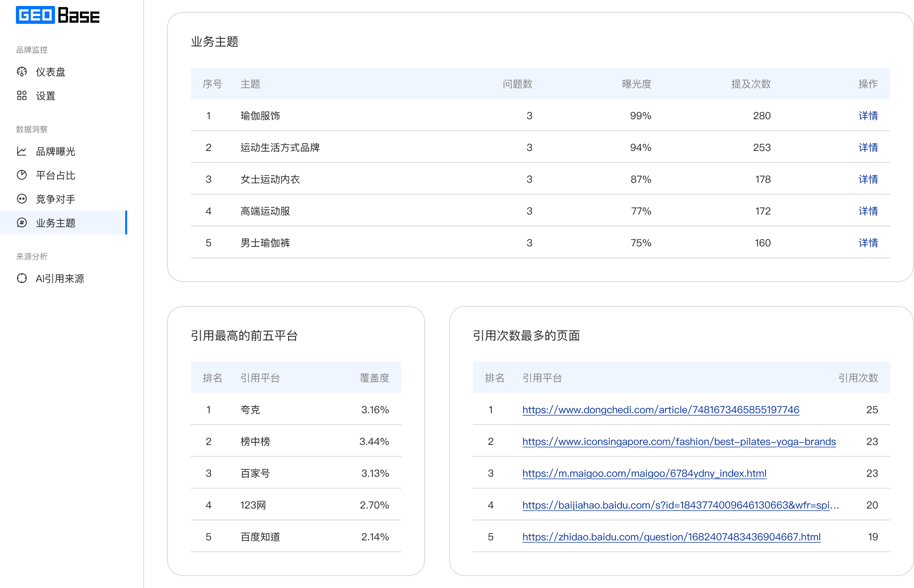Image resolution: width=914 pixels, height=588 pixels.
Task: Click the 问题数 column header
Action: tap(517, 84)
